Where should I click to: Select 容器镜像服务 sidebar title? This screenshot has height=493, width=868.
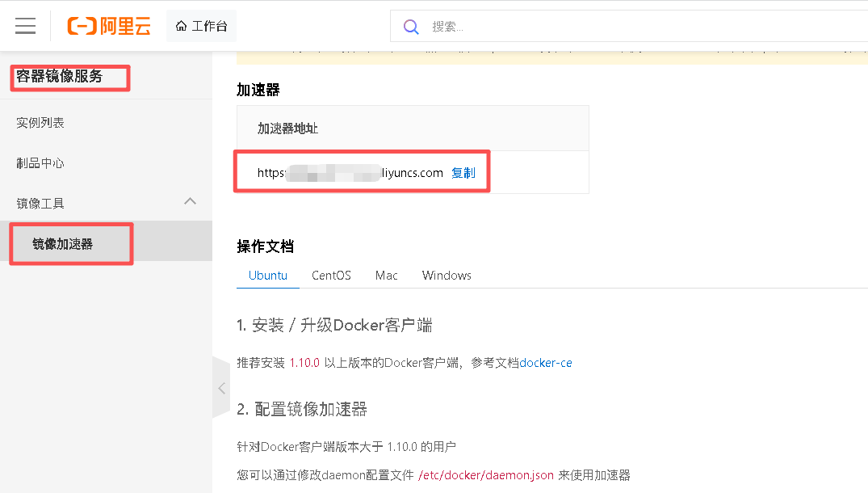click(x=59, y=77)
